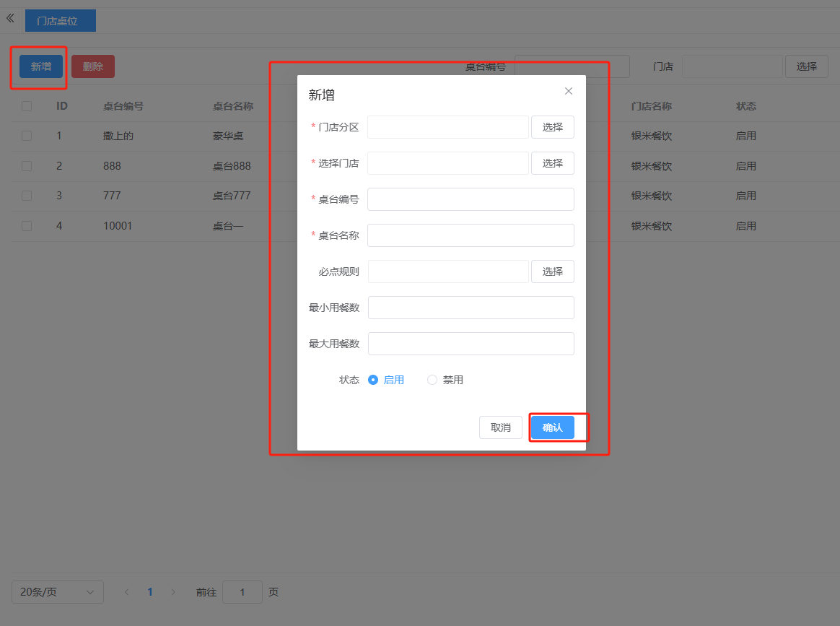The width and height of the screenshot is (840, 626).
Task: Close the 新增 dialog with X icon
Action: (569, 91)
